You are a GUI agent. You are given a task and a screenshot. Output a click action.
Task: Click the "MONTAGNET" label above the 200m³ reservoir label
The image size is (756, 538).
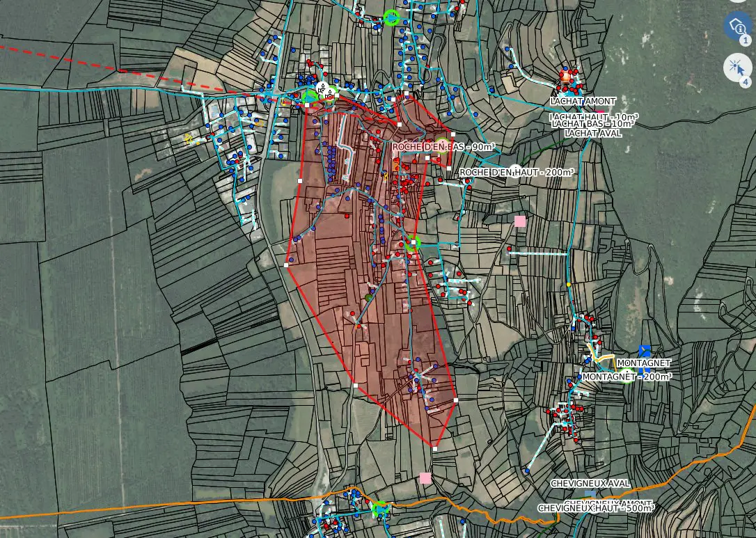(x=644, y=363)
